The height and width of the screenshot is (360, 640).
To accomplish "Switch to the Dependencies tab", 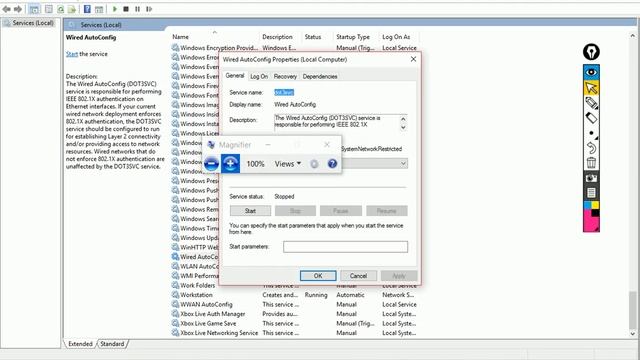I will tap(320, 76).
